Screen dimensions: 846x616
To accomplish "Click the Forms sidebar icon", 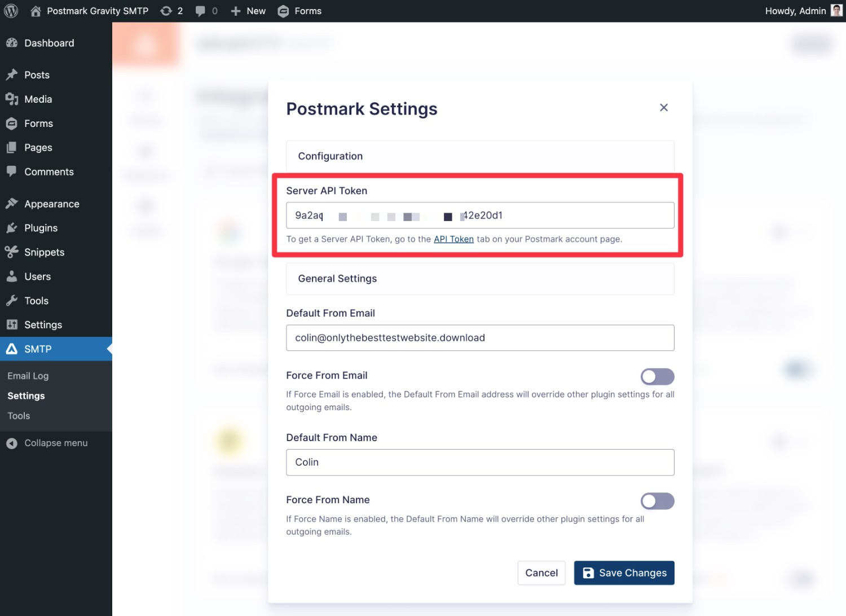I will [11, 124].
